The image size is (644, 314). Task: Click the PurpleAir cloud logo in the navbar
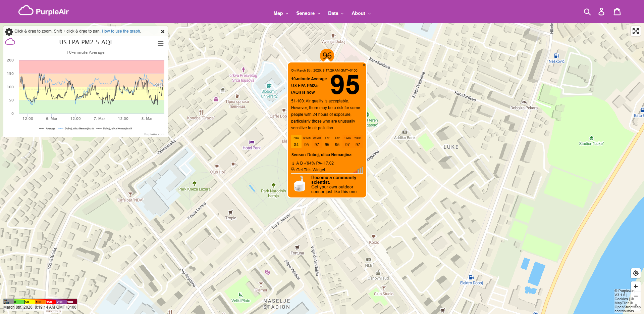tap(26, 10)
